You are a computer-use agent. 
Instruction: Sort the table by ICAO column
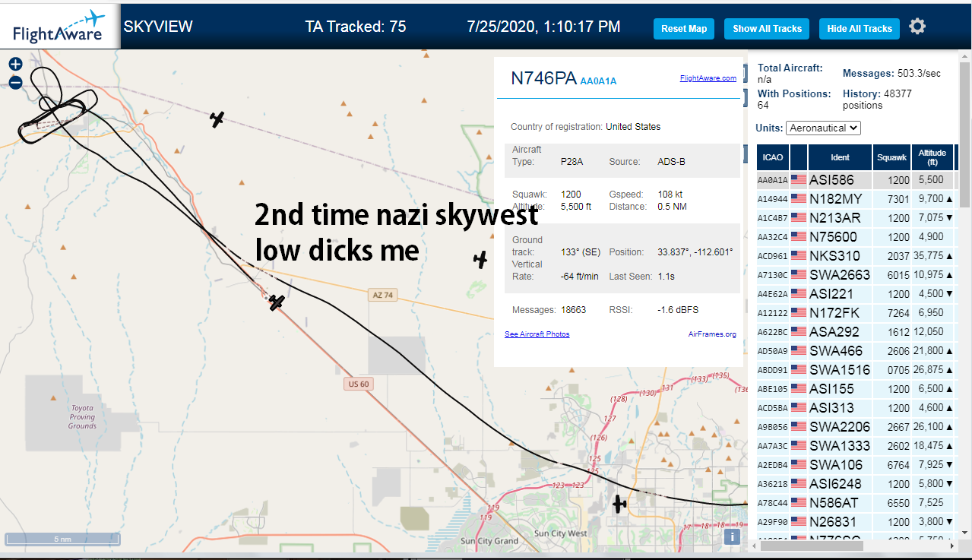[x=773, y=157]
